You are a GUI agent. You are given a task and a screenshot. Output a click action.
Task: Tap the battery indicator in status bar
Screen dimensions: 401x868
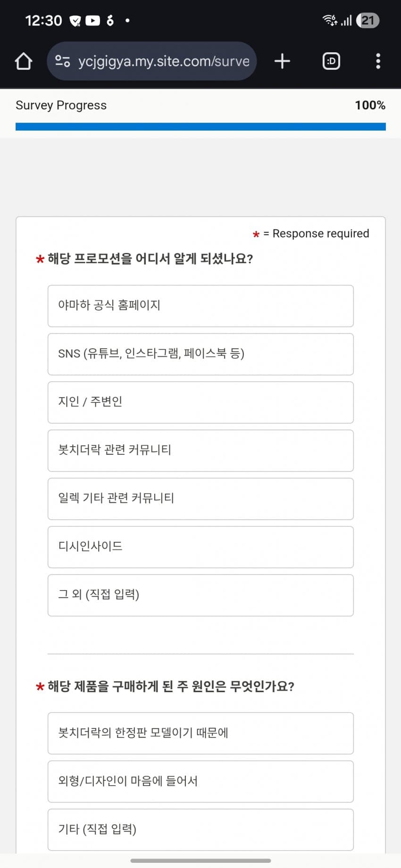click(x=368, y=21)
